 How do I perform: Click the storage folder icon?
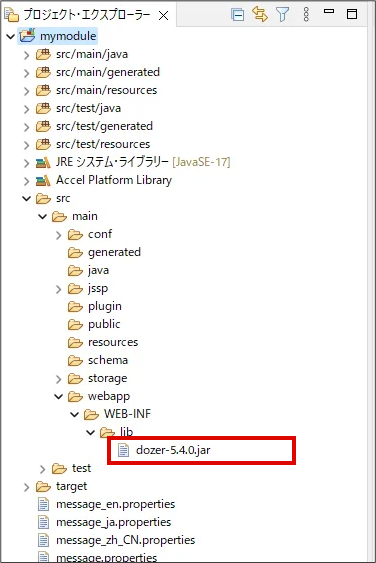pos(75,378)
